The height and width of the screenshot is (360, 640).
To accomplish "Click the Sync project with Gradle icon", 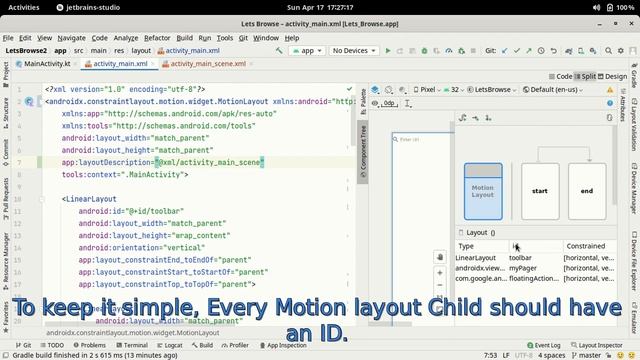I will (569, 51).
